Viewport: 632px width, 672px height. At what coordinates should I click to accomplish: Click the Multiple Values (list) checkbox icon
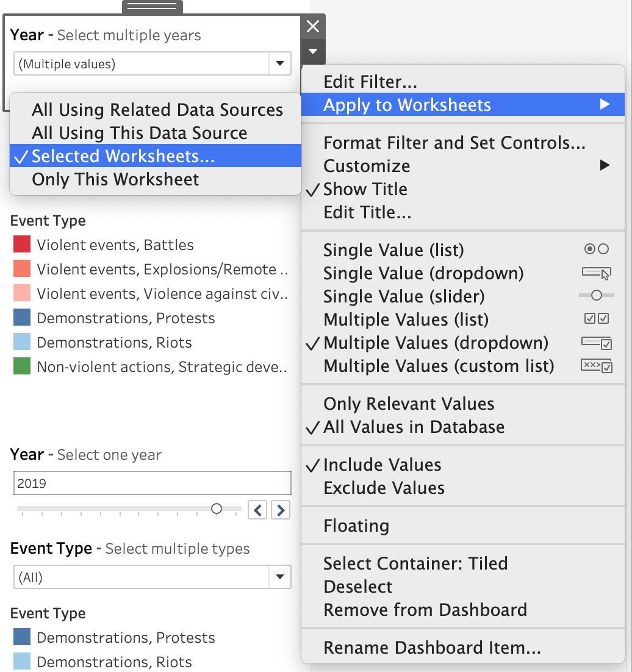[596, 319]
